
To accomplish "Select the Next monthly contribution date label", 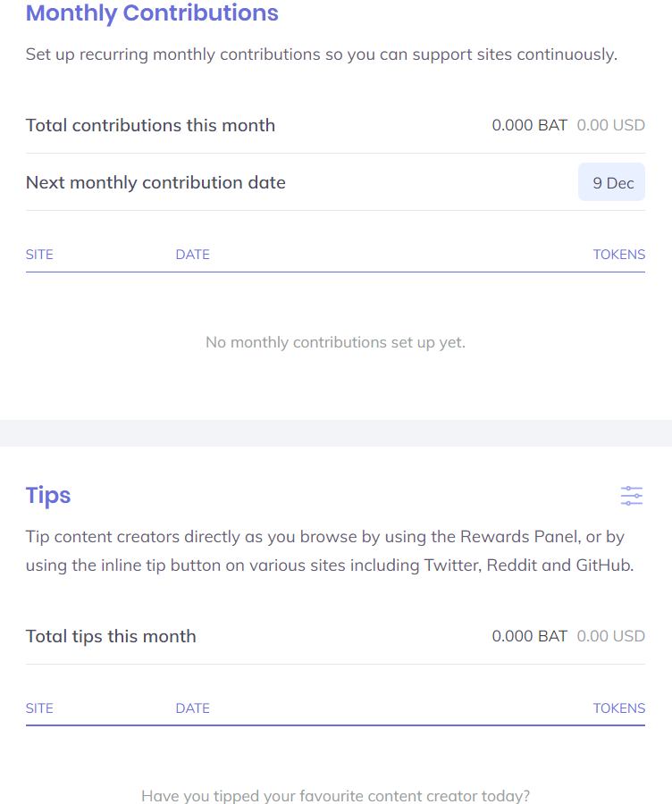I will point(155,183).
